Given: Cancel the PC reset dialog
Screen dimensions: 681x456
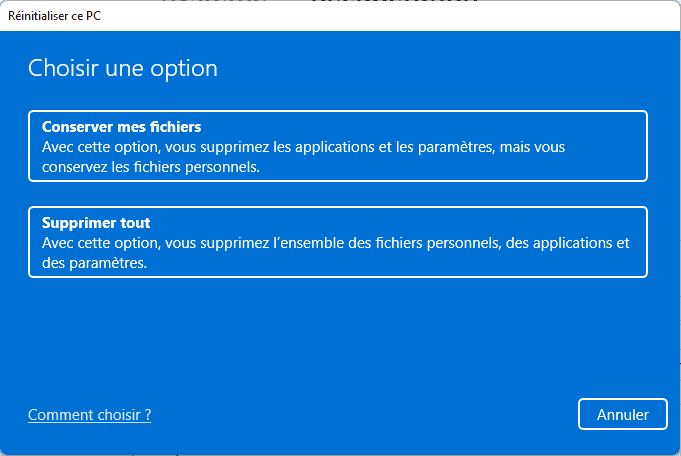Looking at the screenshot, I should (623, 414).
